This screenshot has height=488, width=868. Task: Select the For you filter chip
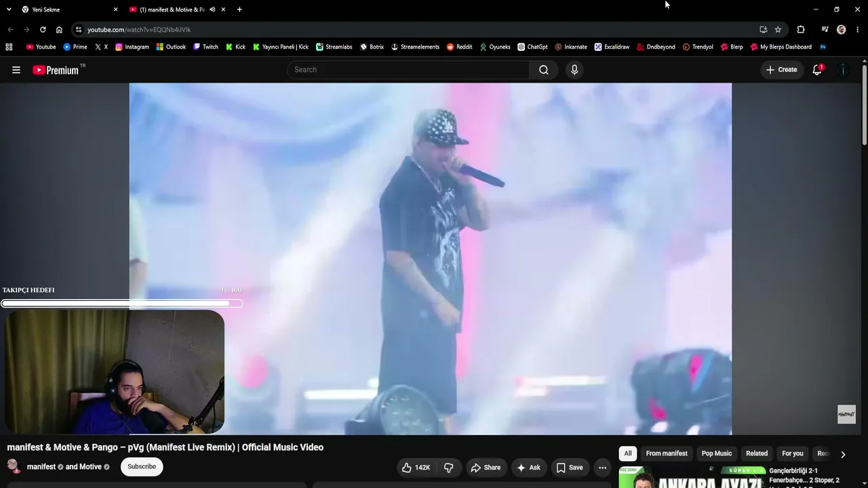click(793, 453)
